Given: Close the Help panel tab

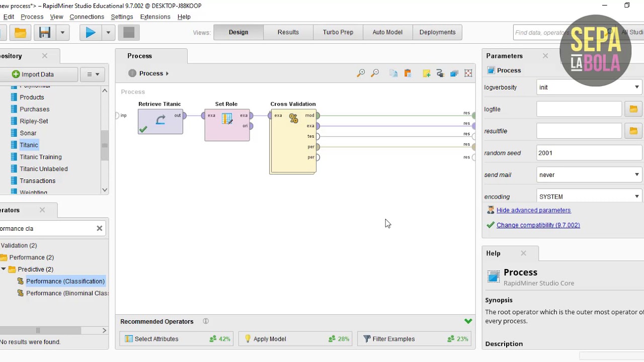Looking at the screenshot, I should 523,253.
